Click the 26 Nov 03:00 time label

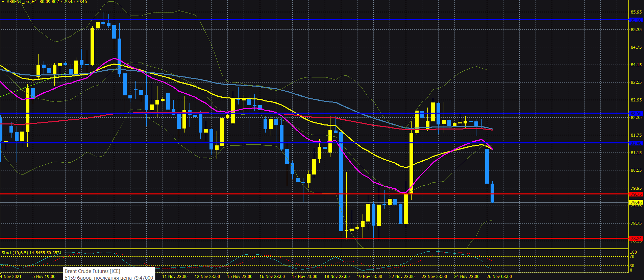[499, 276]
